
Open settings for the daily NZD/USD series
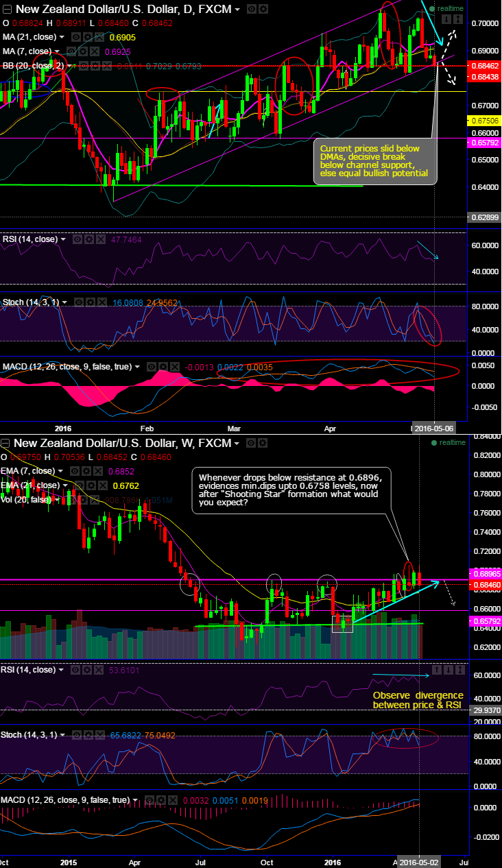263,10
